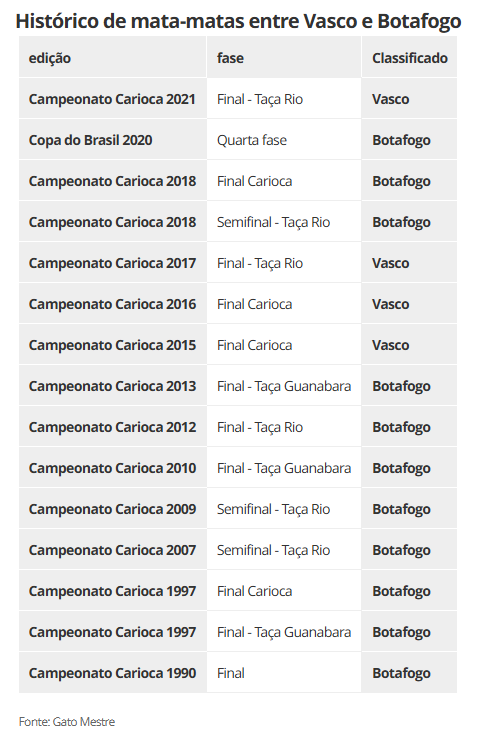Click the Campeonato Carioca 2009 cell
Image resolution: width=480 pixels, height=743 pixels.
pos(113,509)
